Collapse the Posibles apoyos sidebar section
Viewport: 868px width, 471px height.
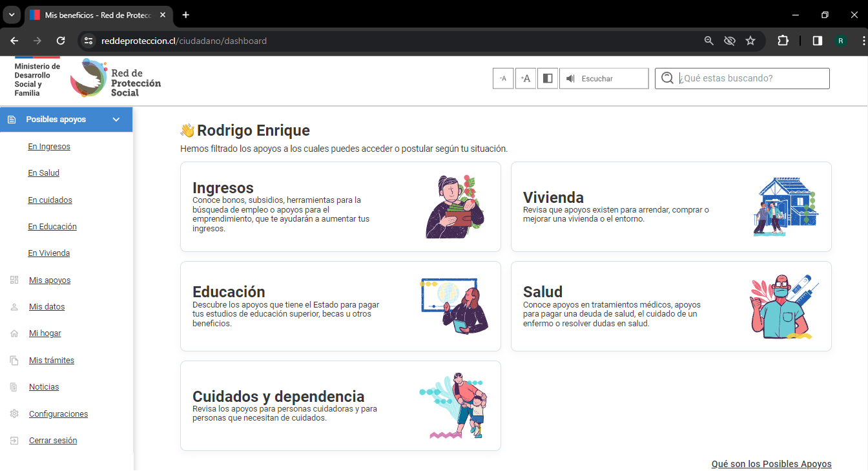(116, 120)
